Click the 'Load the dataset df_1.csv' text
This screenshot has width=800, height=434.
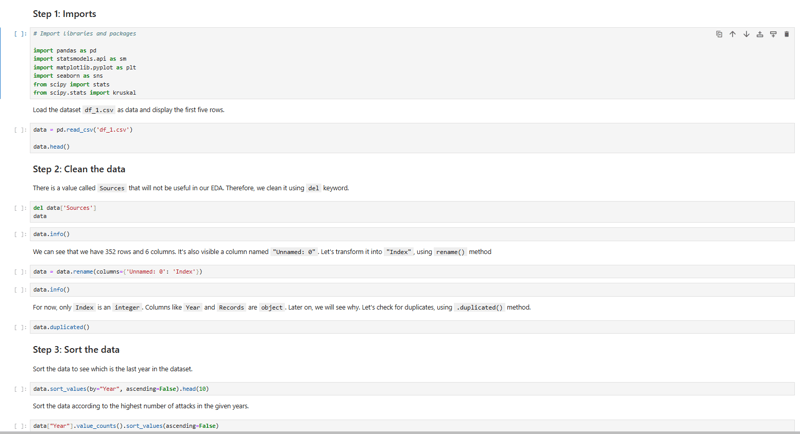click(129, 110)
